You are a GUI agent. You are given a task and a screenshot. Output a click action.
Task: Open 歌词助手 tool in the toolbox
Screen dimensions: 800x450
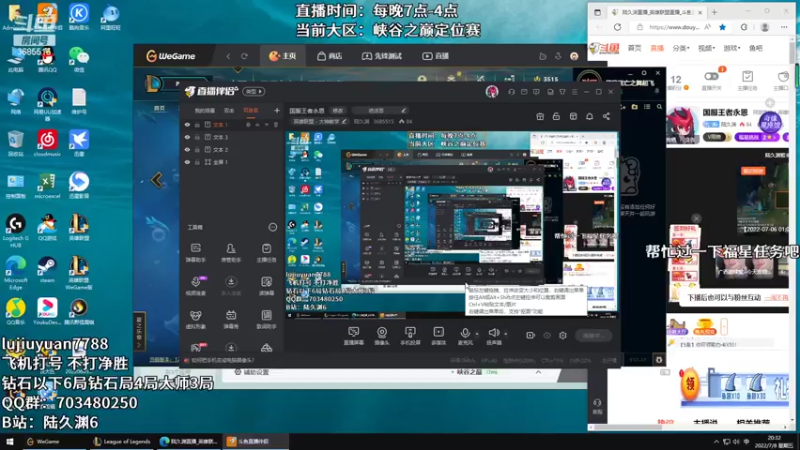(x=266, y=319)
